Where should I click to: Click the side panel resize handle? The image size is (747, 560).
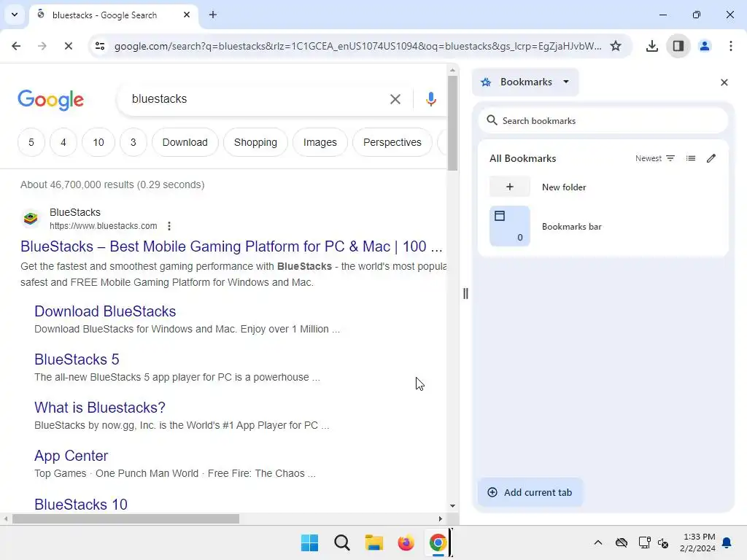click(465, 294)
